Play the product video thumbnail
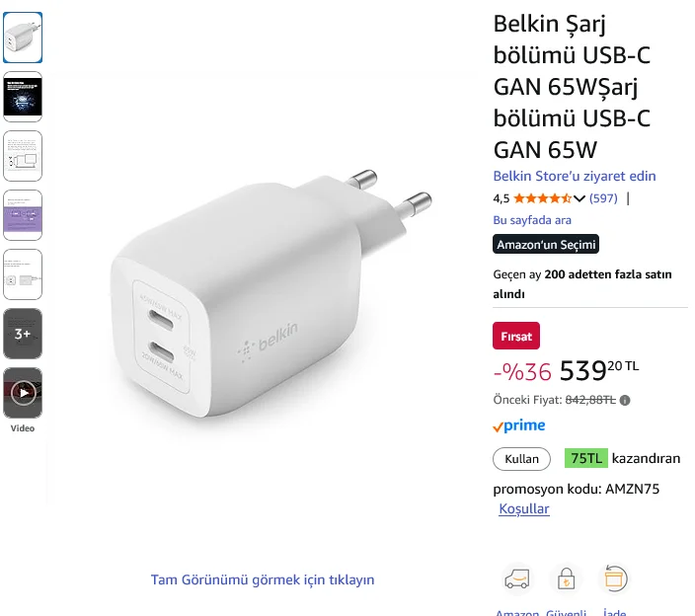Viewport: 695px width, 616px height. (x=23, y=393)
